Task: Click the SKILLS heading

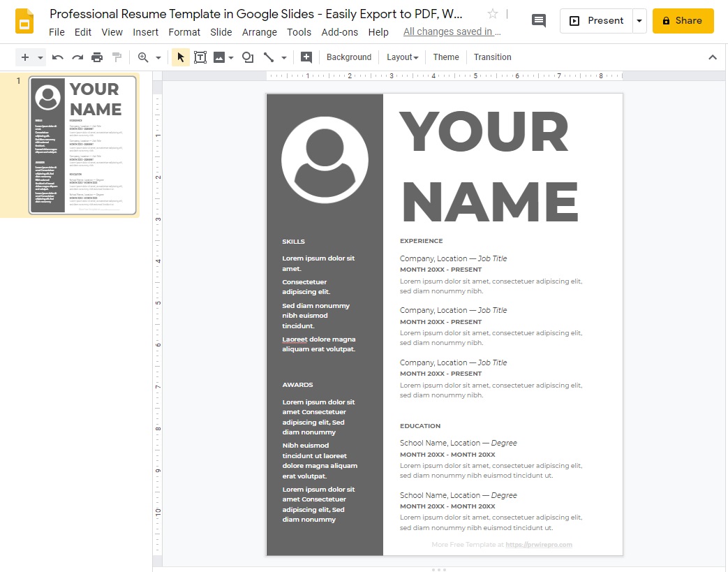Action: (x=293, y=242)
